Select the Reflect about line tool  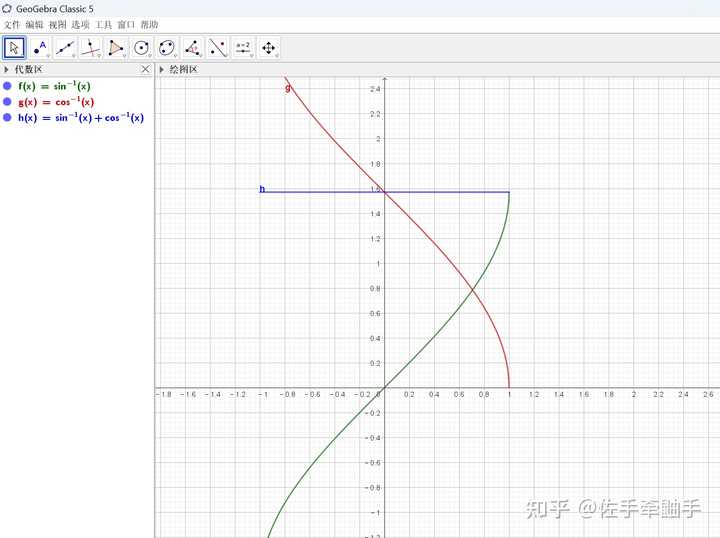(x=218, y=48)
